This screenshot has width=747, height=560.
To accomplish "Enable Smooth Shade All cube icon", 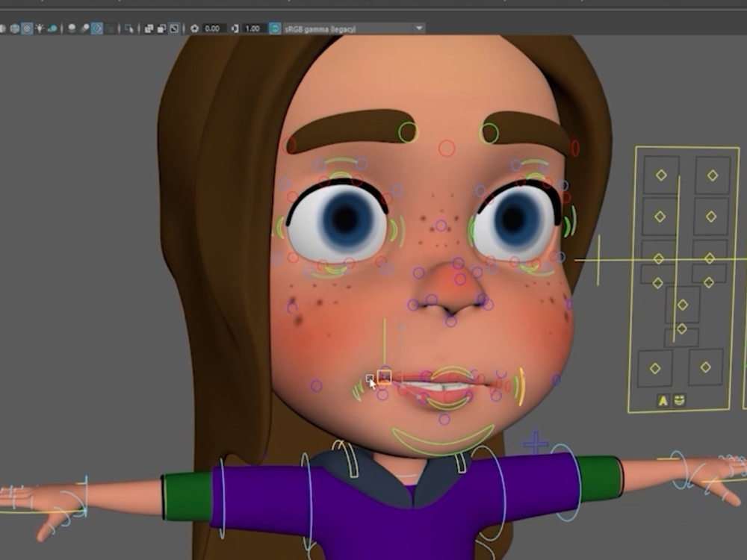I will pos(2,28).
